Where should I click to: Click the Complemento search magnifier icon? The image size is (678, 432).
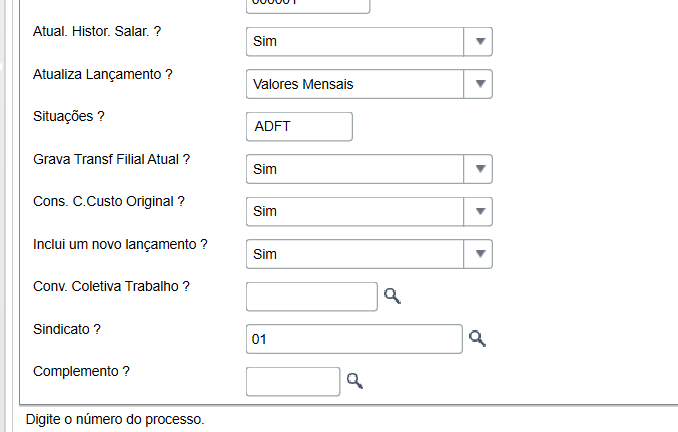point(354,381)
